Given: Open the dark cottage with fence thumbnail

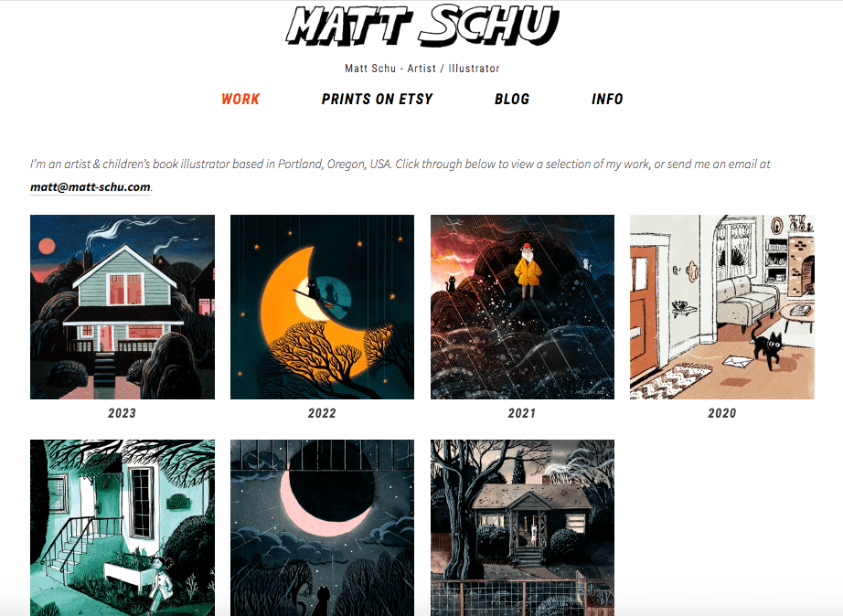Looking at the screenshot, I should [522, 528].
